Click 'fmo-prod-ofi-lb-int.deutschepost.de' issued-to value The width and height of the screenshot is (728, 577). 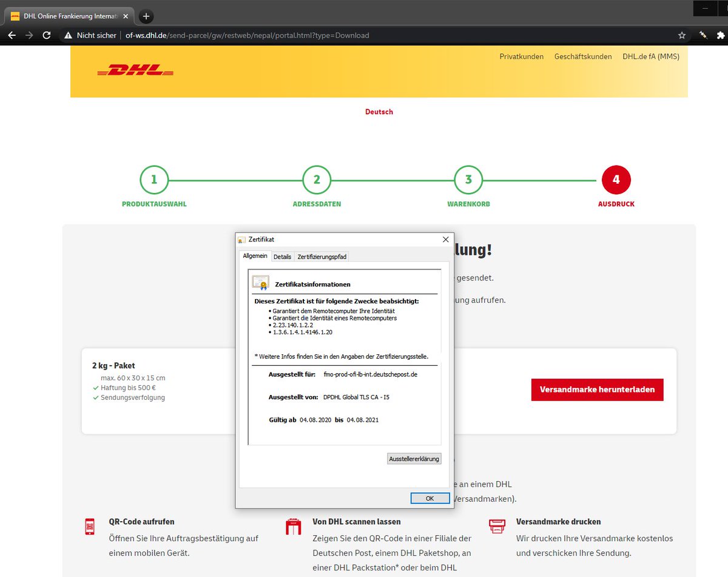371,374
